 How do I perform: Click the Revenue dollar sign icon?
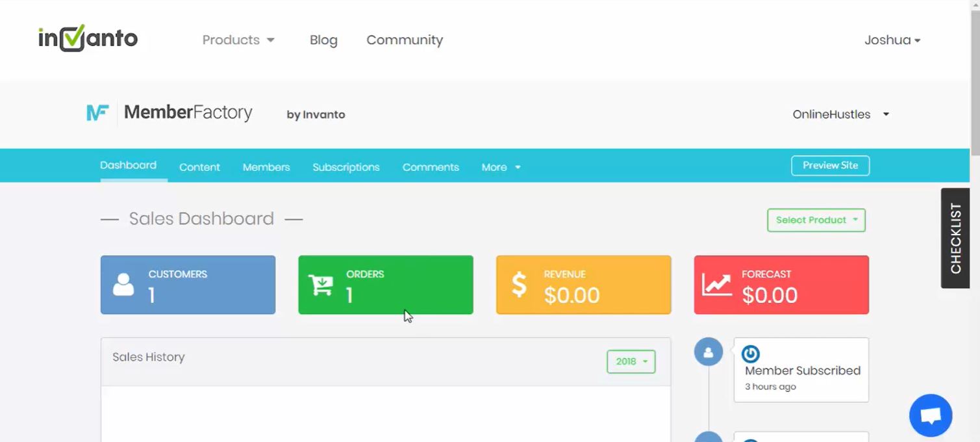tap(519, 285)
